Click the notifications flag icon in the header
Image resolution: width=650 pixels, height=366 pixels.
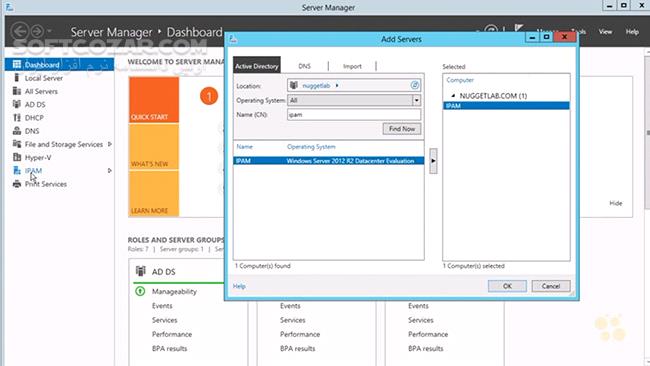[x=519, y=28]
